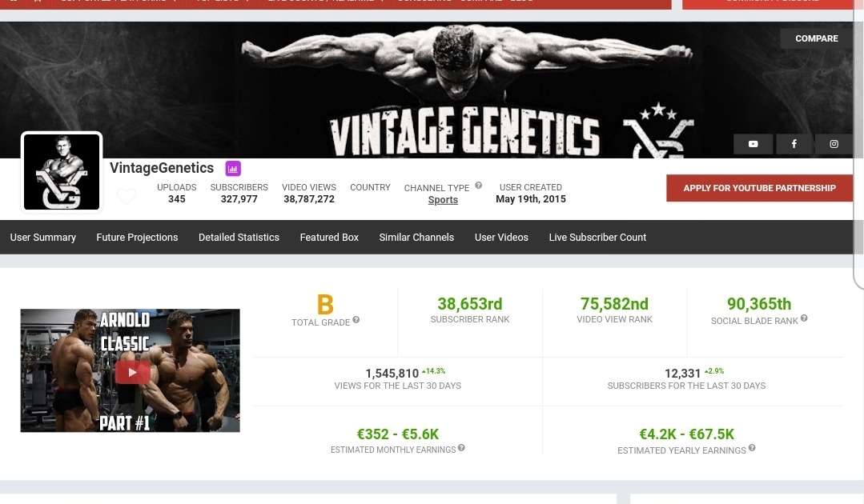The height and width of the screenshot is (504, 864).
Task: Open the Detailed Statistics tab
Action: (239, 238)
